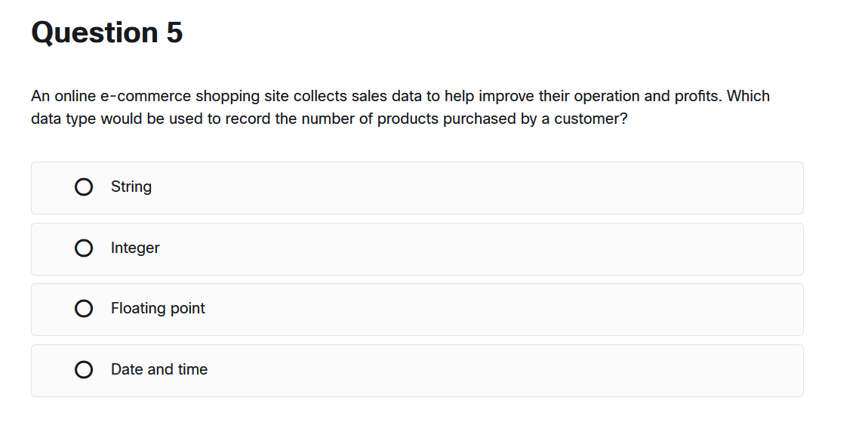This screenshot has width=868, height=438.
Task: Select the Date and time radio button
Action: tap(84, 369)
